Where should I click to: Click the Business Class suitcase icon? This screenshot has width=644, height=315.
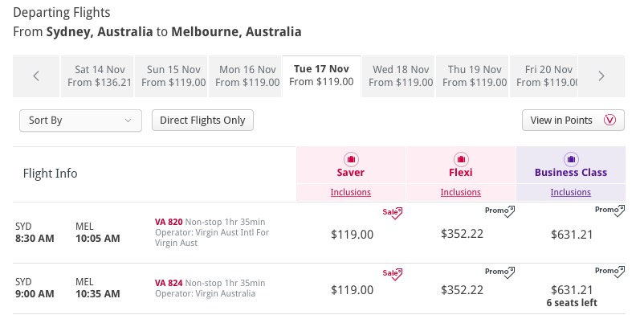point(571,159)
